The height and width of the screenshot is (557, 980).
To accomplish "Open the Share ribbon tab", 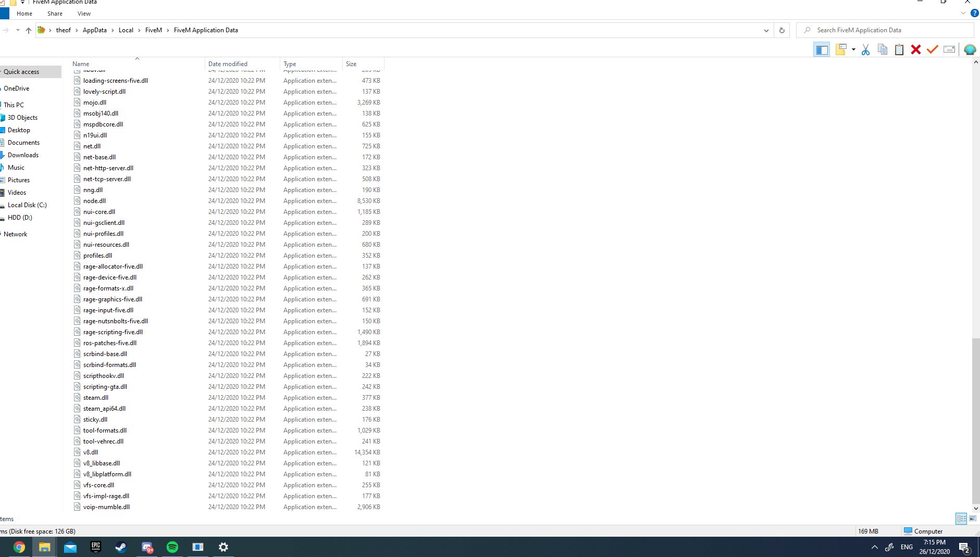I will pyautogui.click(x=55, y=14).
